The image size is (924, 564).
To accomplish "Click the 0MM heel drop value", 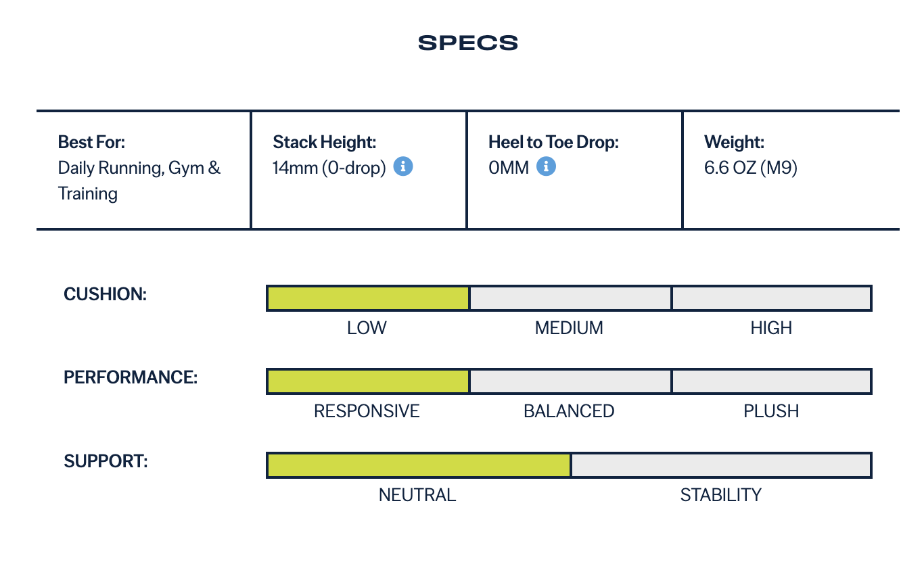I will tap(509, 167).
